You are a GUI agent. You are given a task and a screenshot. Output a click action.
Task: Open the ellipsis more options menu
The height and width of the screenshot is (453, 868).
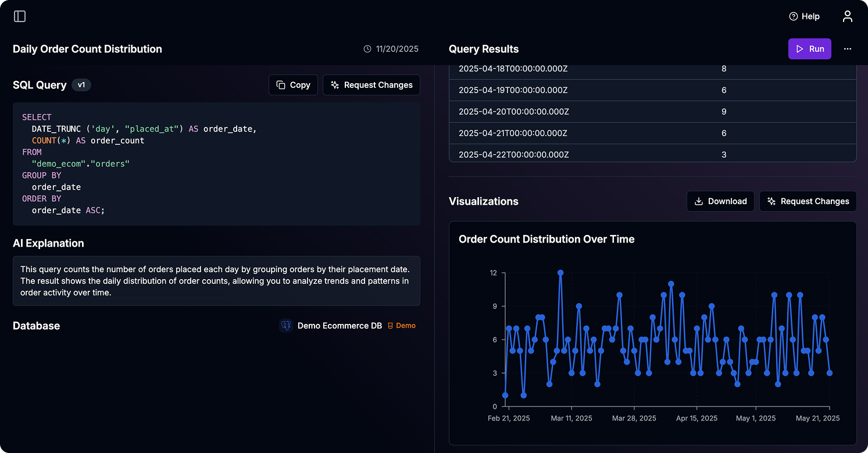[x=847, y=49]
